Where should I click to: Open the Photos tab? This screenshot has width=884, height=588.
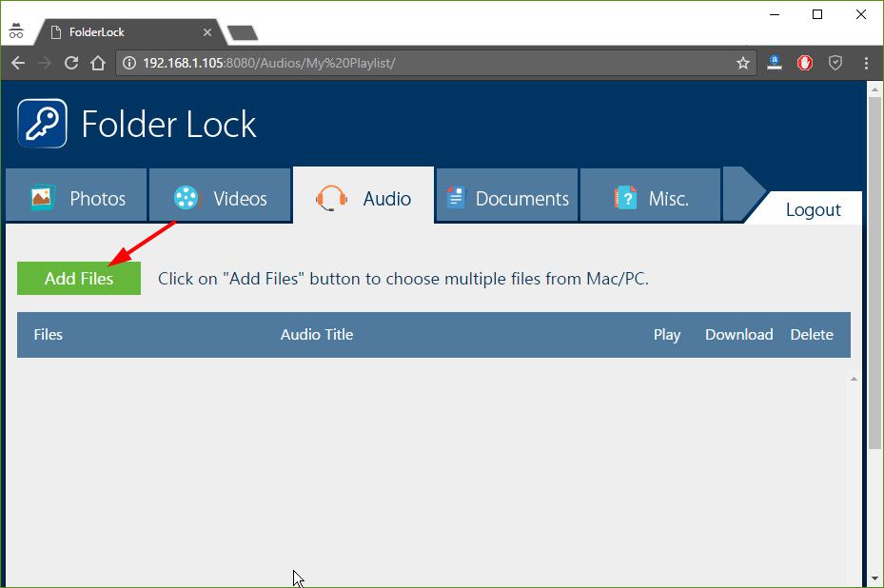click(x=76, y=195)
